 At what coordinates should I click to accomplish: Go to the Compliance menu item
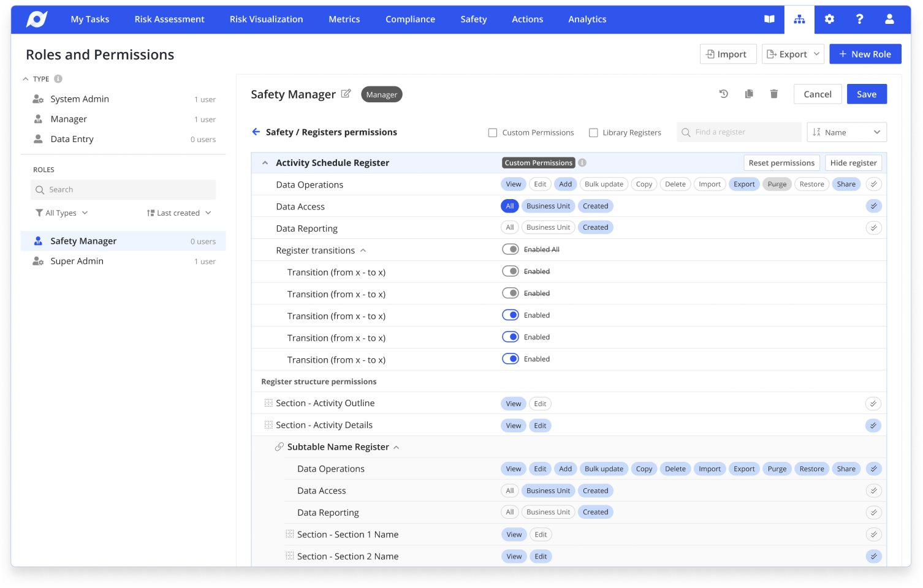(410, 19)
